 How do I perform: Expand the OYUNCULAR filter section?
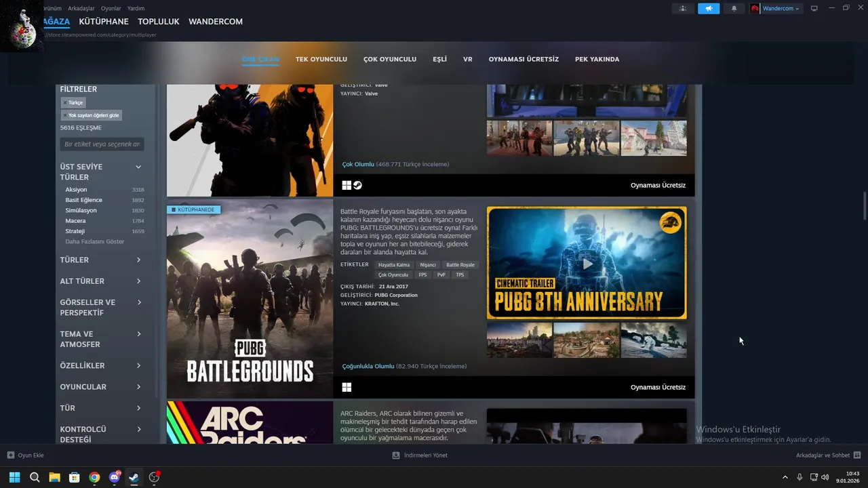pyautogui.click(x=101, y=386)
